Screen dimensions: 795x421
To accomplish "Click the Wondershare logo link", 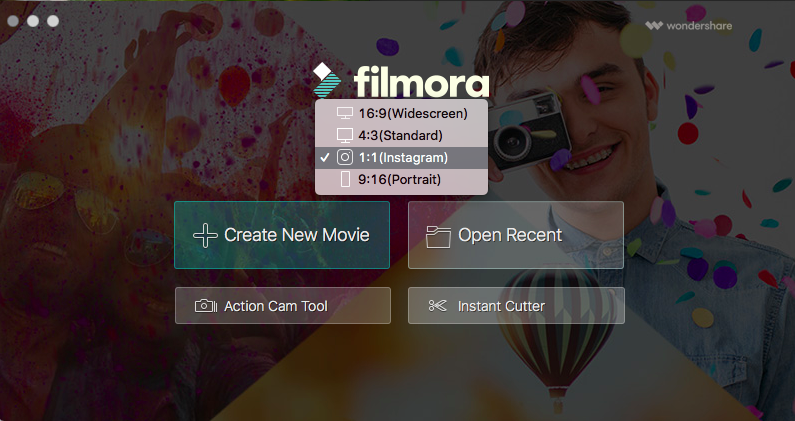I will [x=689, y=25].
